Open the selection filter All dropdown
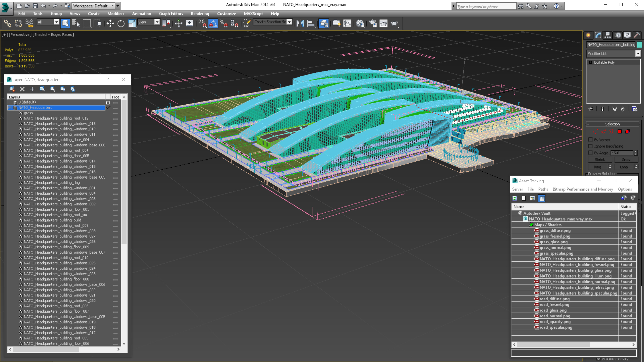 [57, 22]
